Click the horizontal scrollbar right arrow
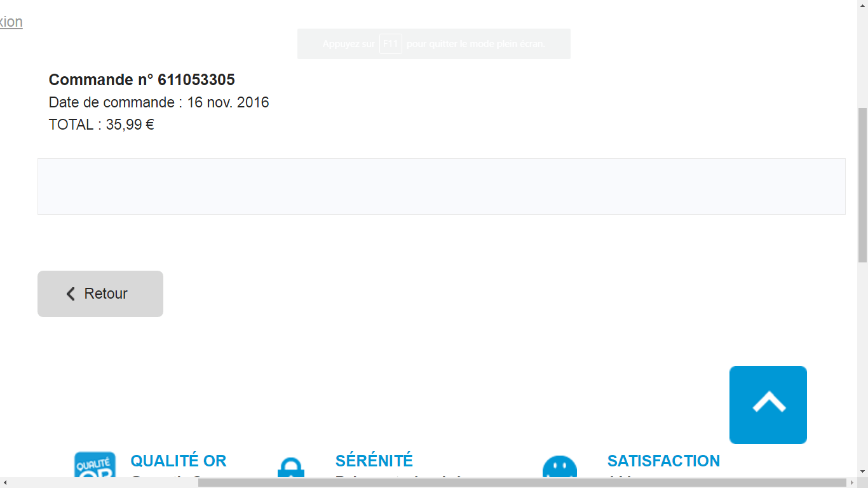This screenshot has height=488, width=868. pyautogui.click(x=852, y=483)
